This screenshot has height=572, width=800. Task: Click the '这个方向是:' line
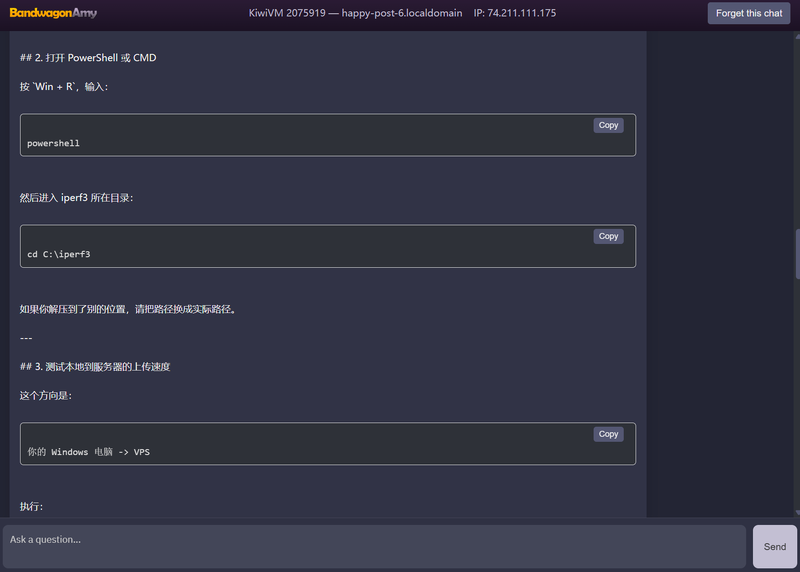tap(46, 395)
